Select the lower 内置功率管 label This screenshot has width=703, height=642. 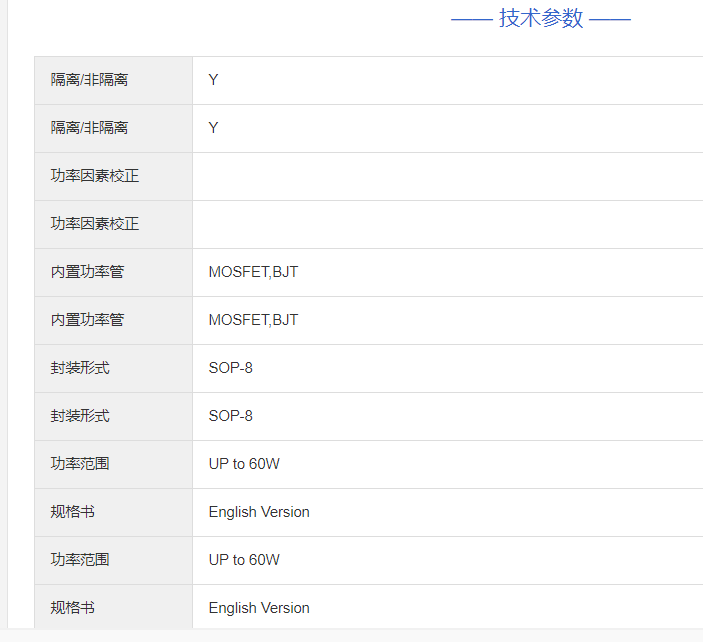tap(88, 320)
